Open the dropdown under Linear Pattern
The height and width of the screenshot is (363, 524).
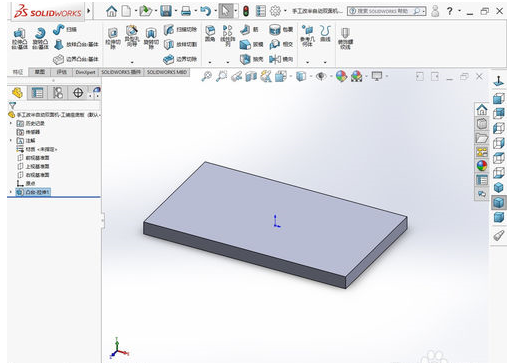click(228, 62)
